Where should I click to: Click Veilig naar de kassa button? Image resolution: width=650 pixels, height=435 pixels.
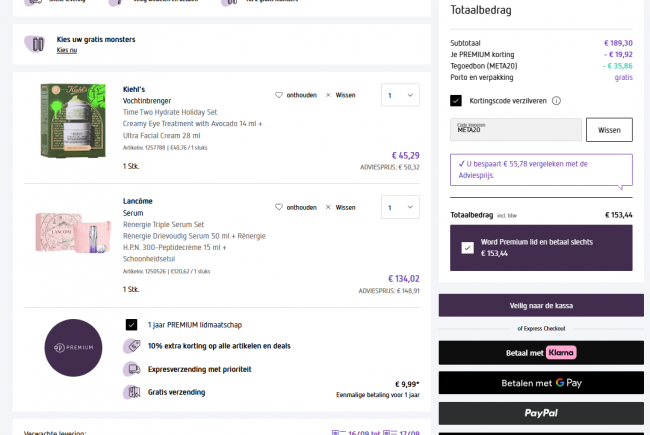click(541, 306)
